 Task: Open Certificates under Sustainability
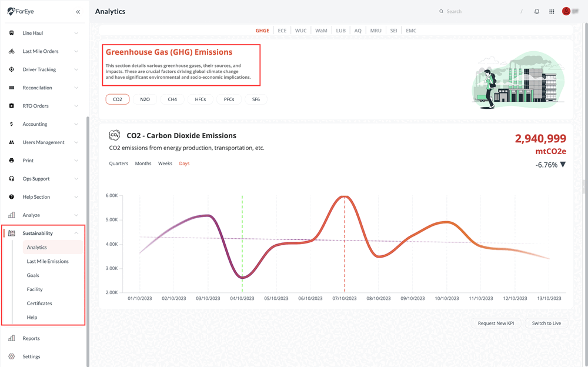39,303
